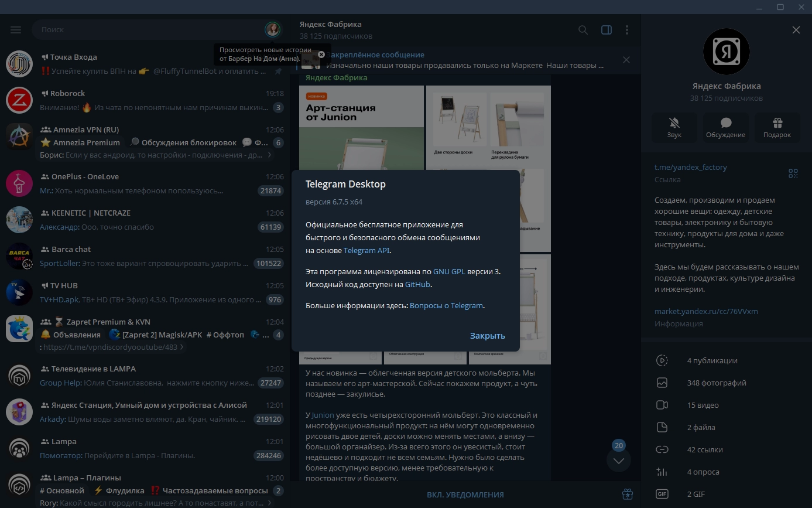Image resolution: width=812 pixels, height=508 pixels.
Task: Search within the Яндекс Фабрика channel
Action: [583, 30]
